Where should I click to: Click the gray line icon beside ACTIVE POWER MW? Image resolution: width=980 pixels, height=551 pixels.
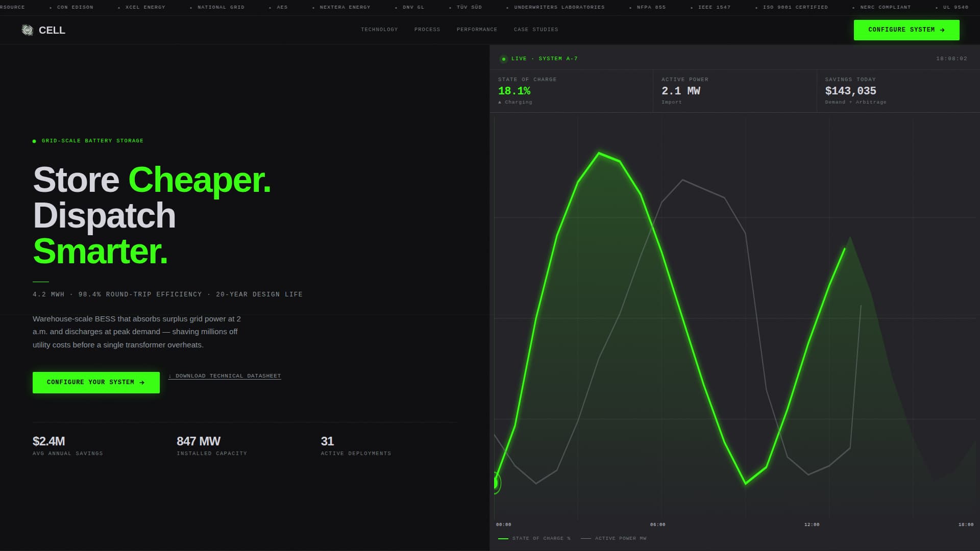(587, 538)
